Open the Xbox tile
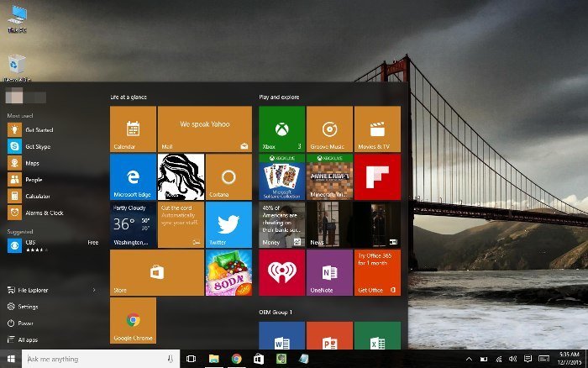 [281, 129]
